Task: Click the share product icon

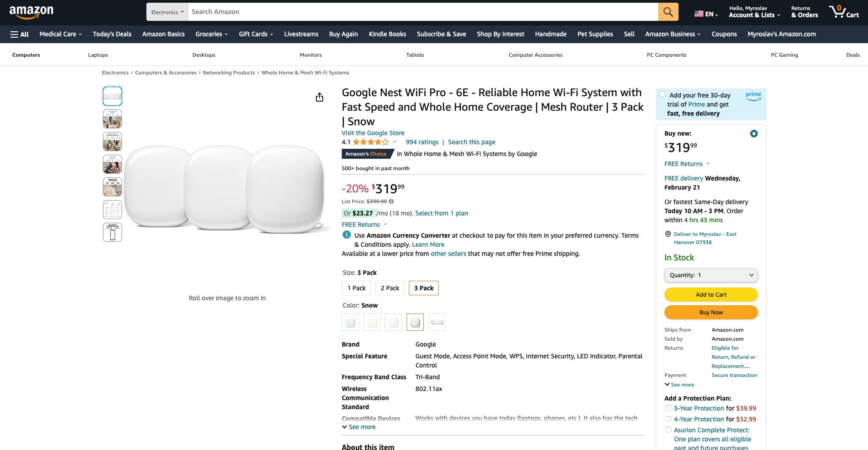Action: [320, 98]
